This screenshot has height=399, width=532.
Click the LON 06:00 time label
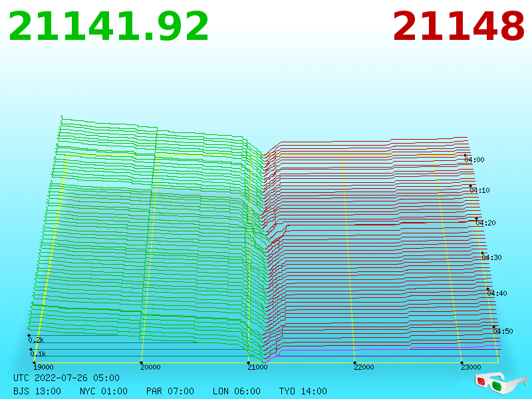click(237, 391)
